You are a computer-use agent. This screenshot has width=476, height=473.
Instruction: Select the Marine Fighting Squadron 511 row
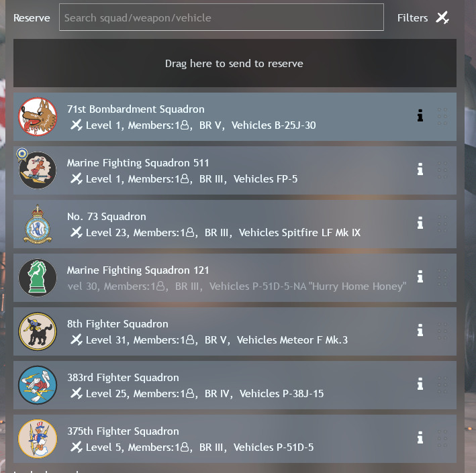[x=235, y=170]
